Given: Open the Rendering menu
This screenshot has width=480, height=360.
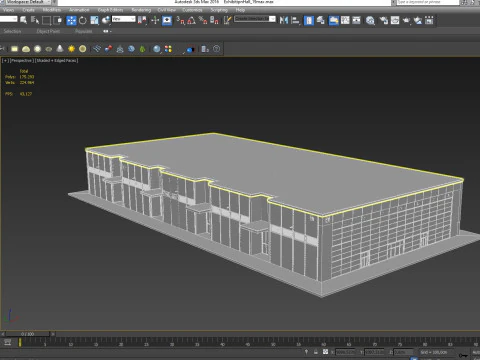Looking at the screenshot, I should (x=141, y=10).
